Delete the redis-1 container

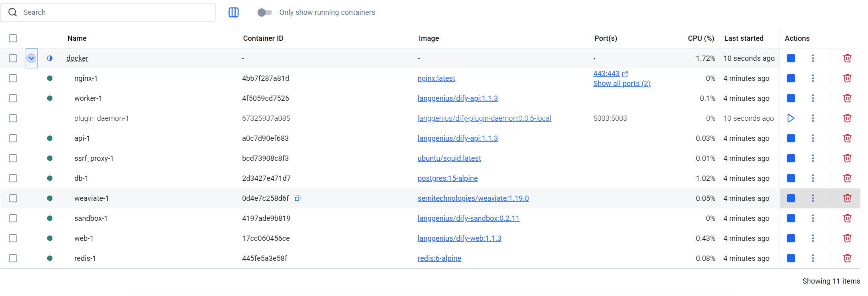point(847,258)
